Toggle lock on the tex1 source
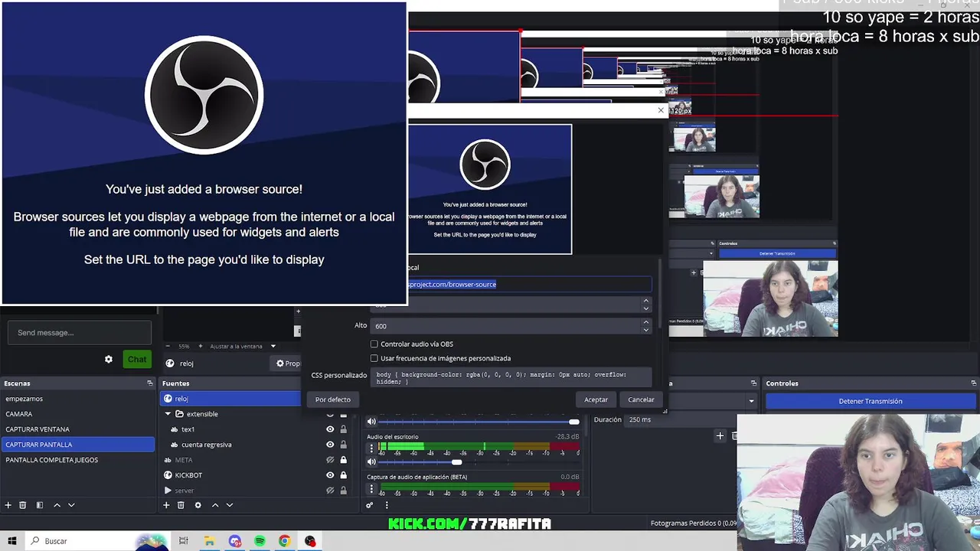 point(343,429)
